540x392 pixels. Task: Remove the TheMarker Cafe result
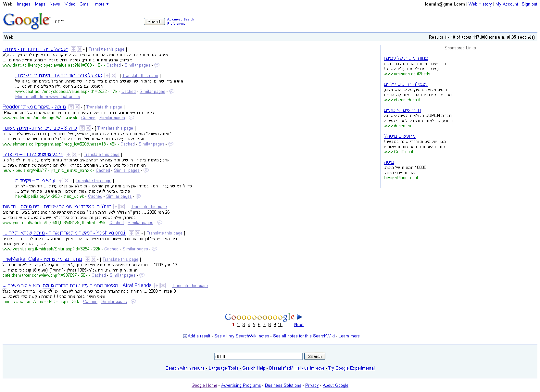coord(94,259)
